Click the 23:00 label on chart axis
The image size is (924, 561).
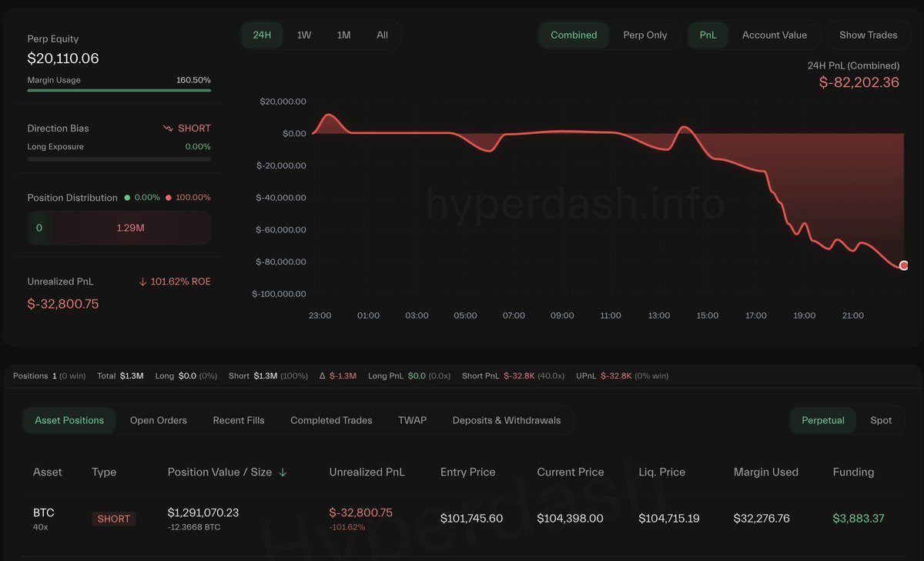pos(320,316)
